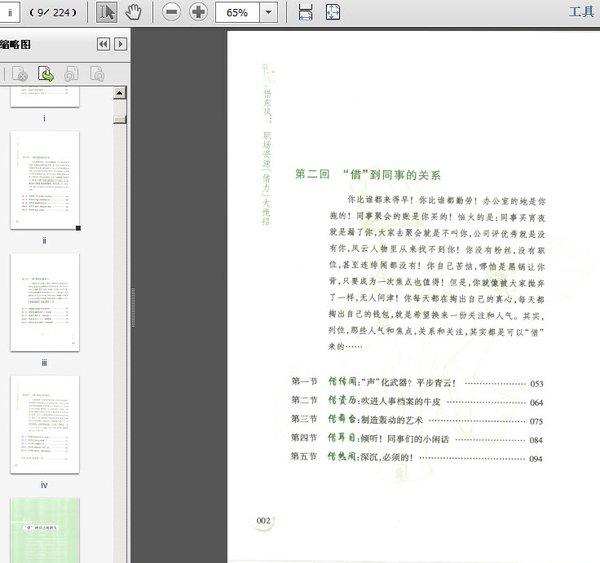This screenshot has height=563, width=600.
Task: Click the panel splitter grip handle
Action: click(133, 307)
